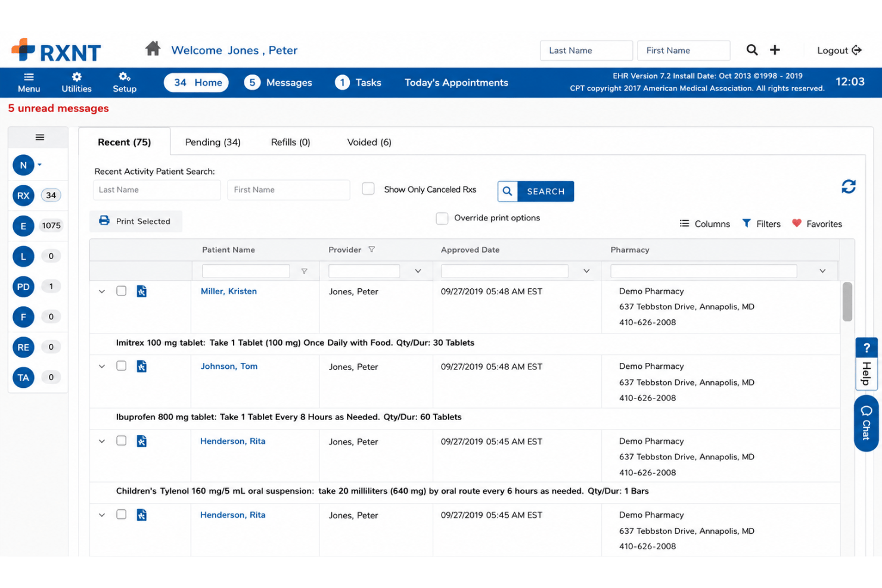The image size is (882, 588).
Task: Focus header Last Name search field
Action: coord(586,51)
